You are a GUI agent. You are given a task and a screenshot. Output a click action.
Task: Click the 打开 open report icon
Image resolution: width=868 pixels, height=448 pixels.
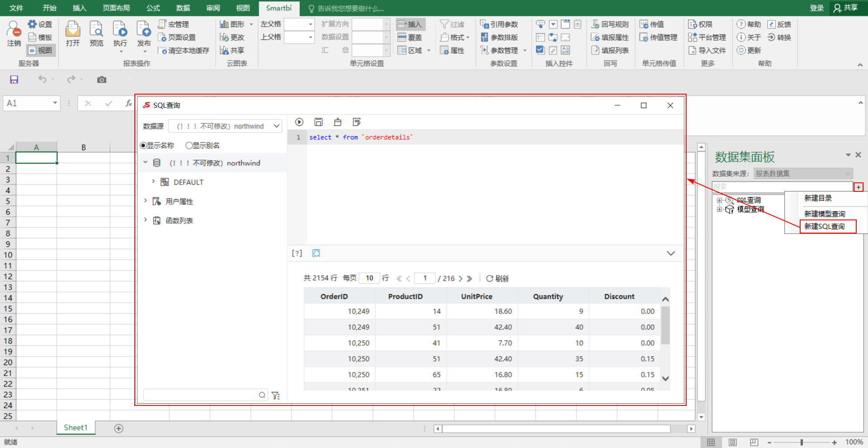(x=72, y=34)
